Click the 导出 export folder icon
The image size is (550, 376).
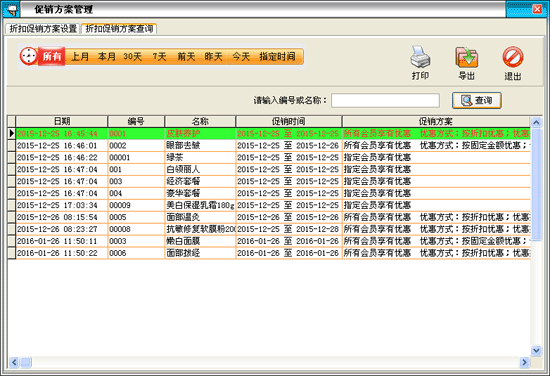pyautogui.click(x=467, y=57)
